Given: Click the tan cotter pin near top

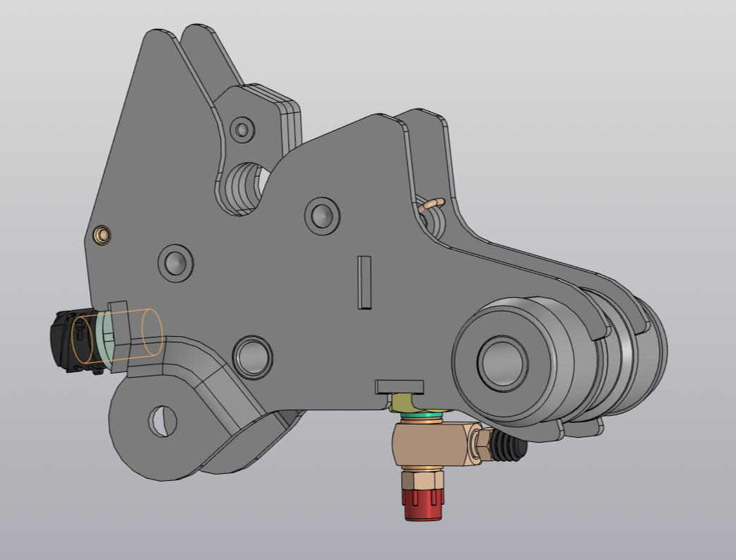Looking at the screenshot, I should [429, 205].
